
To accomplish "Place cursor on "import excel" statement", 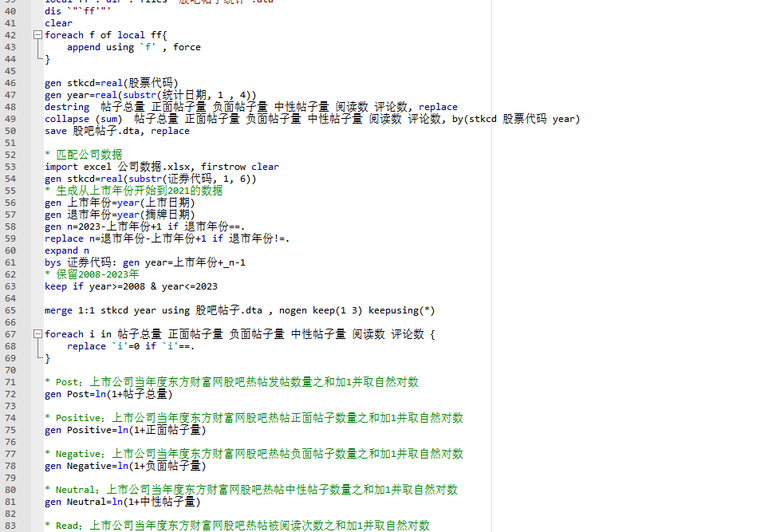I will [x=77, y=167].
